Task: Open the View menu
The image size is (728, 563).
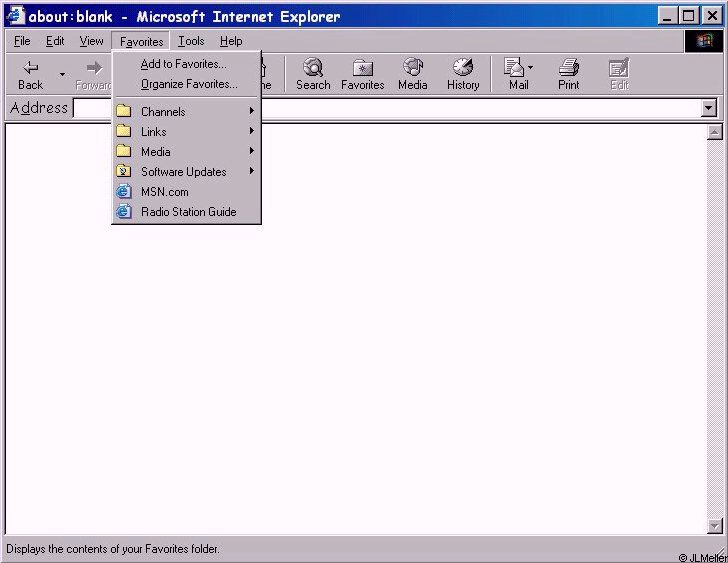Action: (x=91, y=41)
